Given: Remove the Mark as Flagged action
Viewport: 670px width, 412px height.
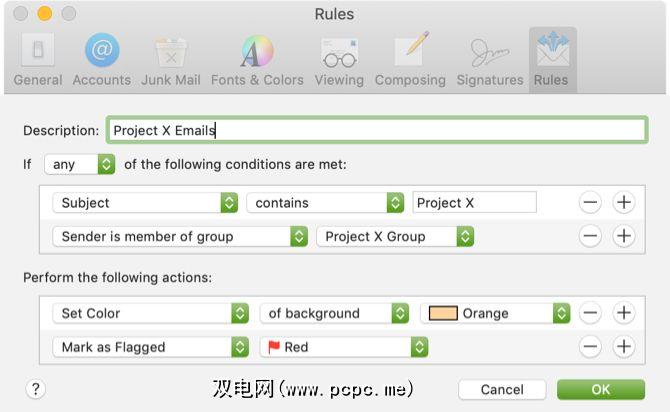Looking at the screenshot, I should coord(590,347).
